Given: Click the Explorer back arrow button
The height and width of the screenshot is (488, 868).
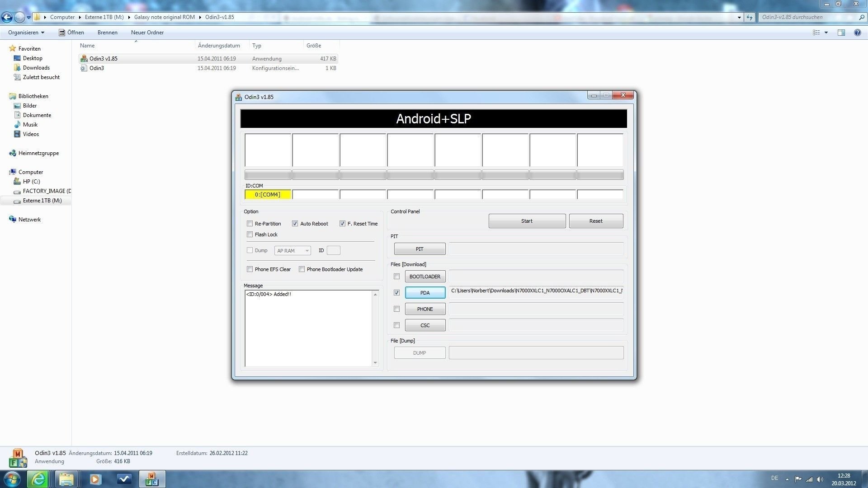Looking at the screenshot, I should [x=7, y=17].
